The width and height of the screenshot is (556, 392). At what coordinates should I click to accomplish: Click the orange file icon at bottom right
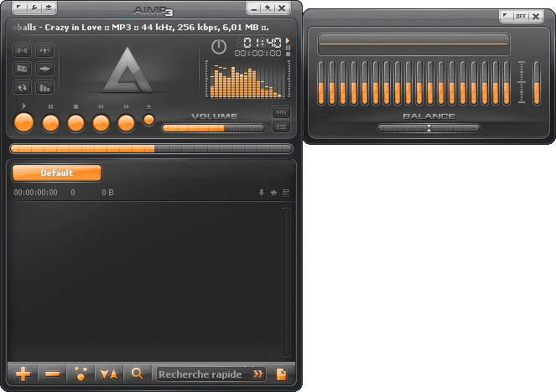(281, 374)
